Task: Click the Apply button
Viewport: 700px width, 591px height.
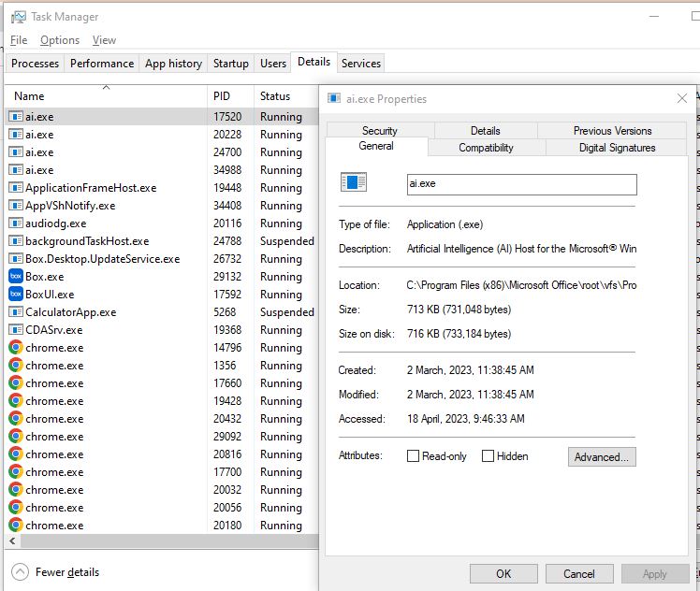Action: point(655,573)
